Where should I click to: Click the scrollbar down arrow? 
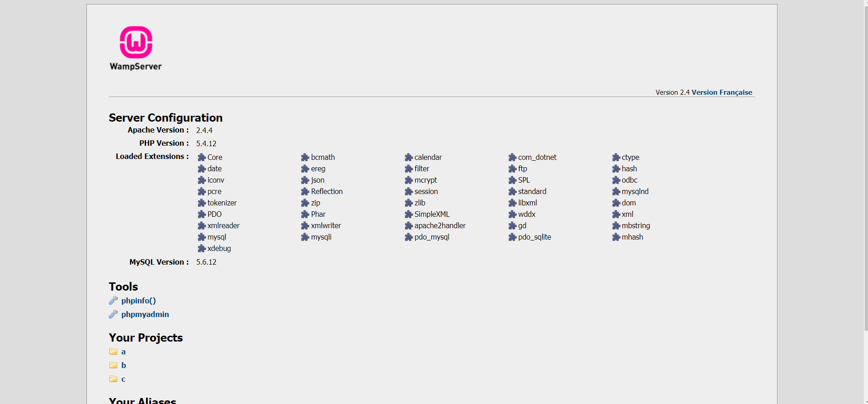click(866, 402)
